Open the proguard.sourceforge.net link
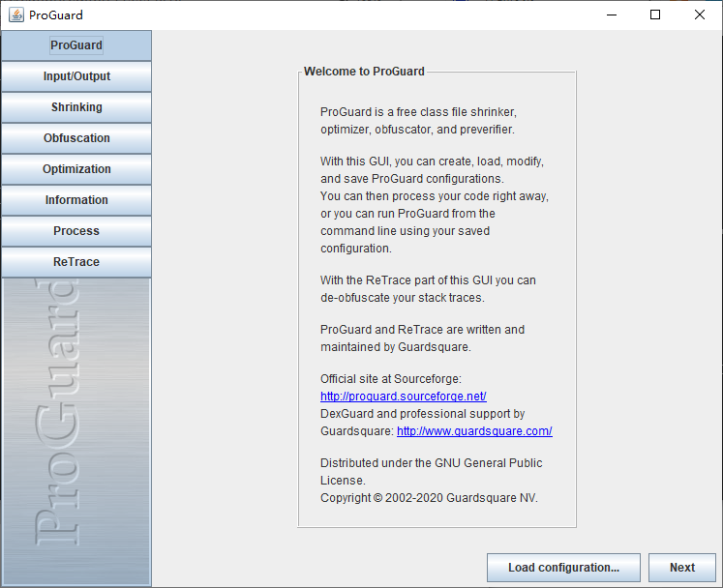 coord(404,397)
